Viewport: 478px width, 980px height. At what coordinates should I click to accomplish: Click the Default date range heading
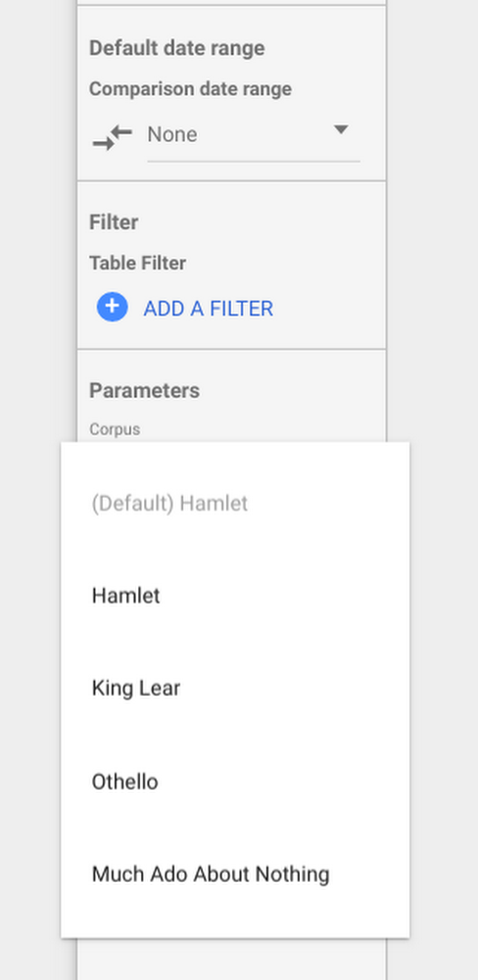[177, 48]
